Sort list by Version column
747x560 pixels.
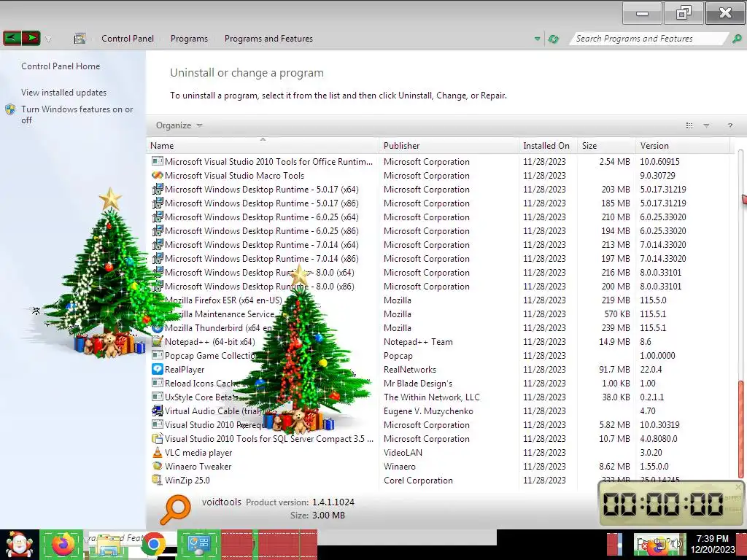(682, 146)
